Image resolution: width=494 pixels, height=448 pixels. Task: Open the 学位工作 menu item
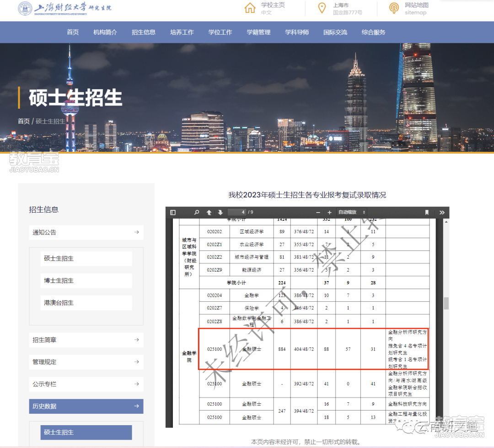pos(220,32)
